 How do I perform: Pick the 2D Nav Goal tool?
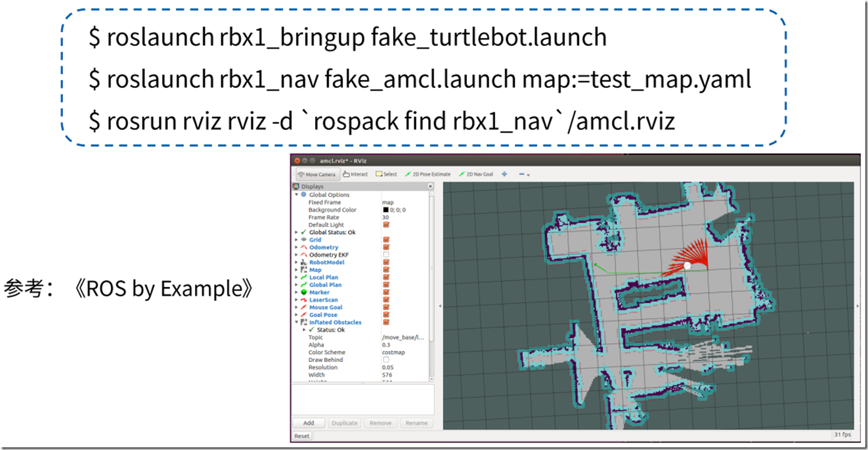(477, 174)
